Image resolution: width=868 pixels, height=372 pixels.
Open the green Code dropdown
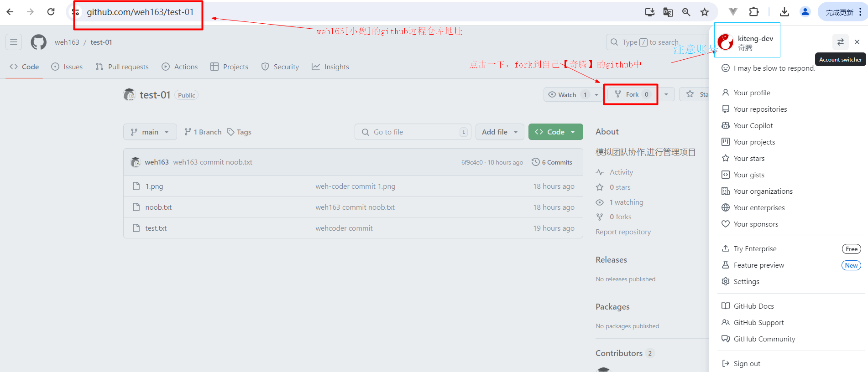555,132
